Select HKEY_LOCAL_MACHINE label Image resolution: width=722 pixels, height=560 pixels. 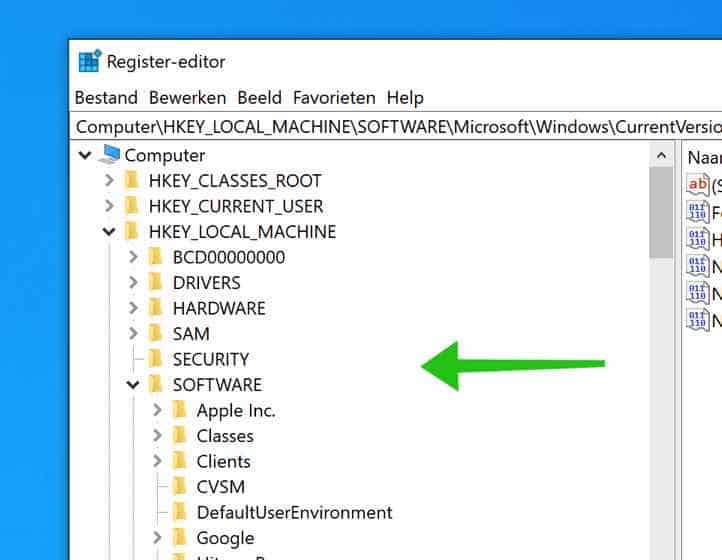[242, 232]
